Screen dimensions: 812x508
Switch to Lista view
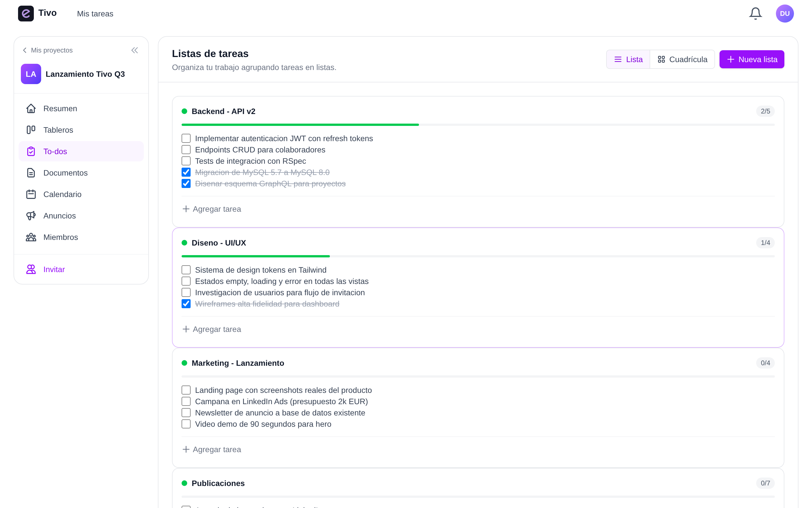point(628,60)
